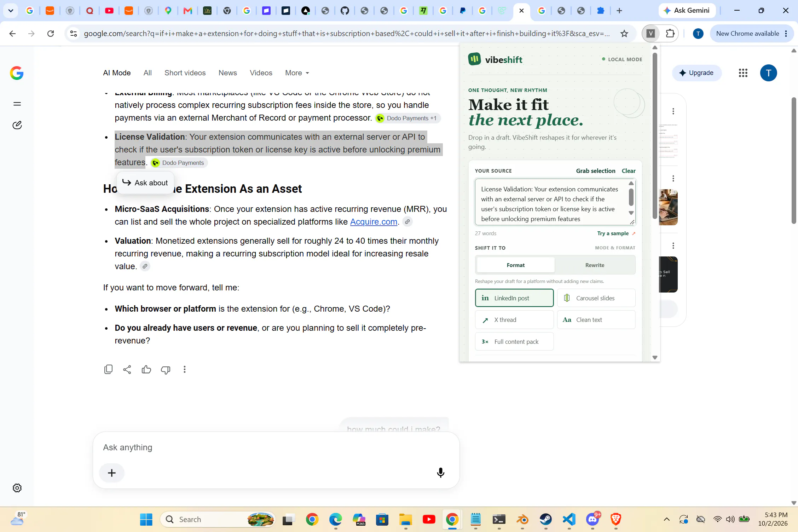Show hidden system tray icons
Screen dimensions: 798x532
pos(666,520)
